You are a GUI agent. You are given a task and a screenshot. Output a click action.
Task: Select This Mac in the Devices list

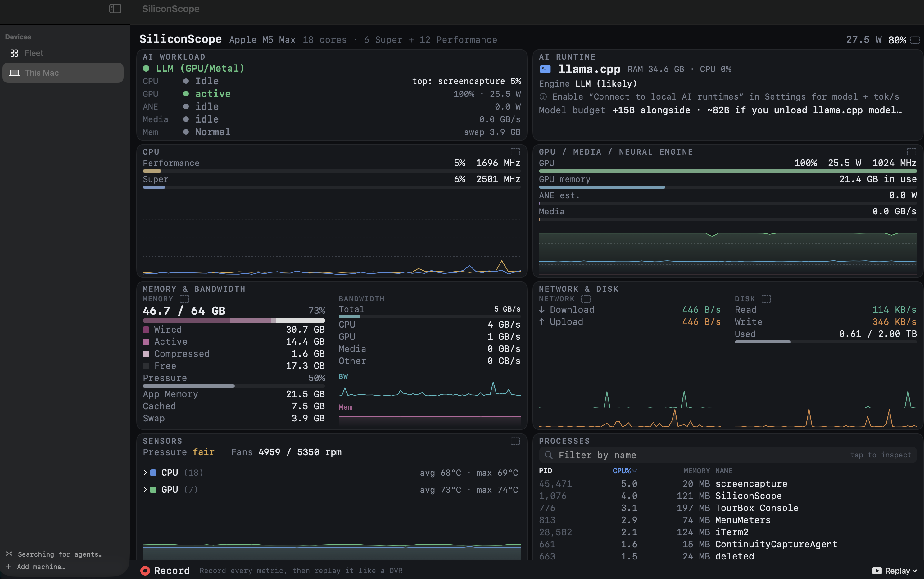[x=63, y=73]
